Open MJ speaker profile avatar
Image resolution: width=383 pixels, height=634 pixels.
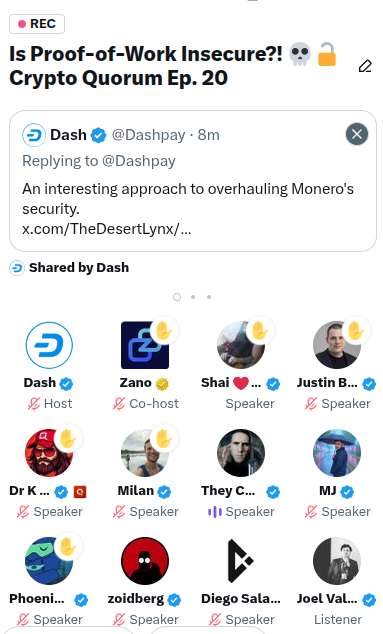point(336,453)
